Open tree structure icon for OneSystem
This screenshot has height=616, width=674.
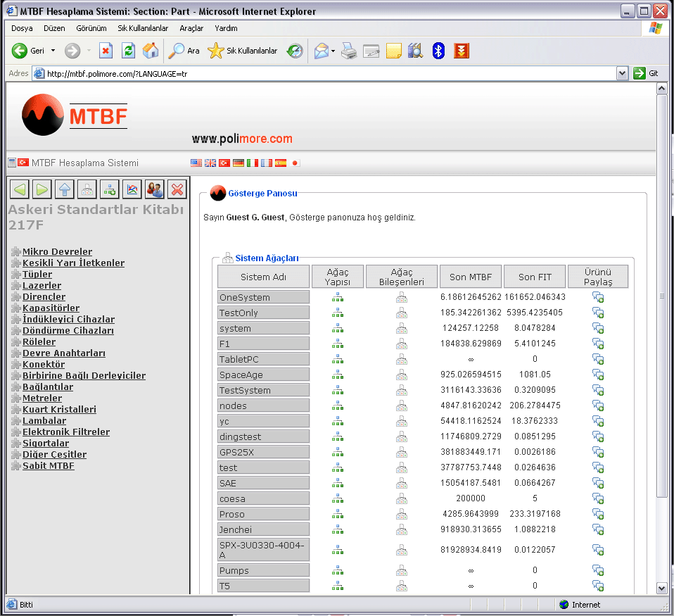click(x=338, y=297)
